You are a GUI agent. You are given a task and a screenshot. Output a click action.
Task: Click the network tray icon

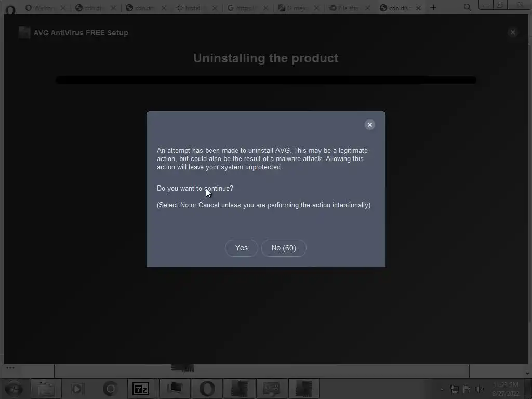(454, 389)
